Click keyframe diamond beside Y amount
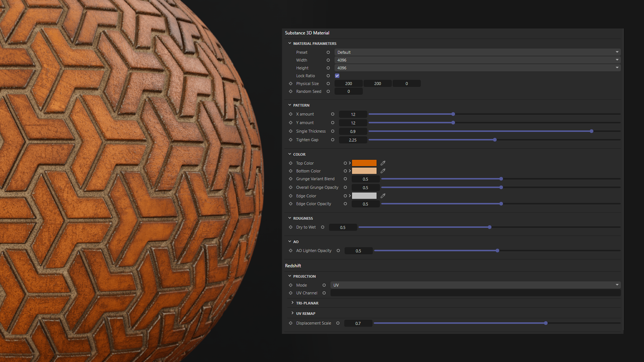Image resolution: width=644 pixels, height=362 pixels. 290,123
